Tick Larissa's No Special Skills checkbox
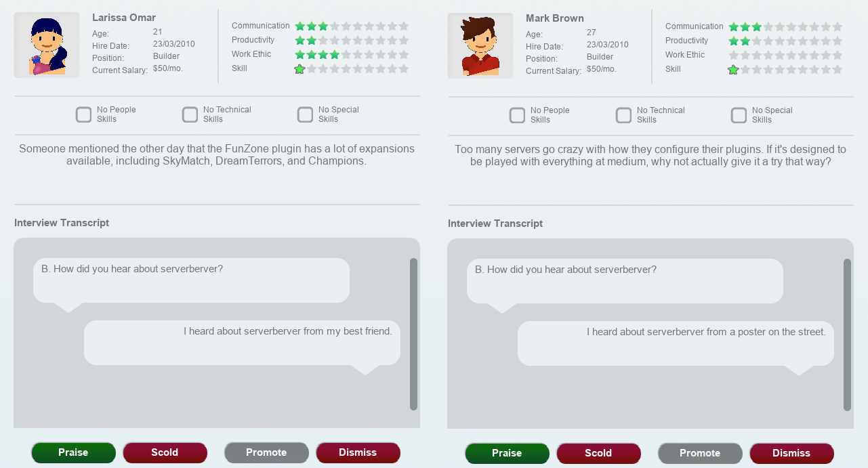Screen dimensions: 868x468 pos(306,114)
